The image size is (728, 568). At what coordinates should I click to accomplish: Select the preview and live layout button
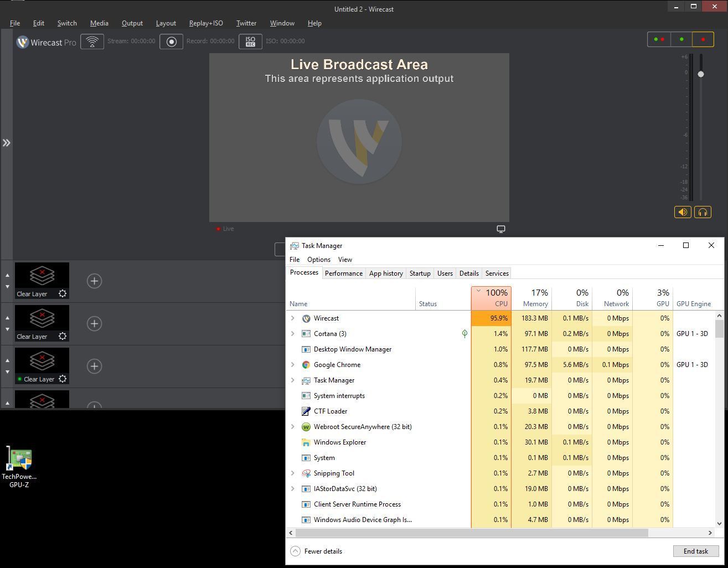[659, 39]
